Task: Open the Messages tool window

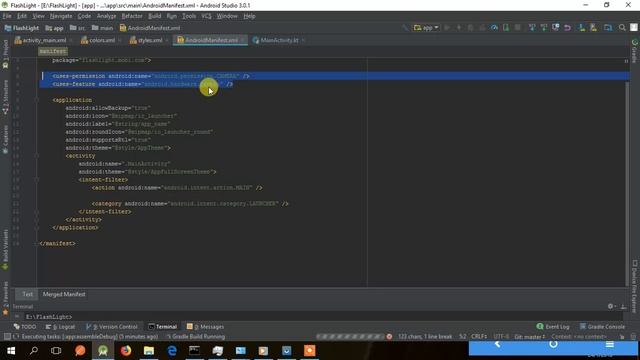Action: (x=205, y=327)
